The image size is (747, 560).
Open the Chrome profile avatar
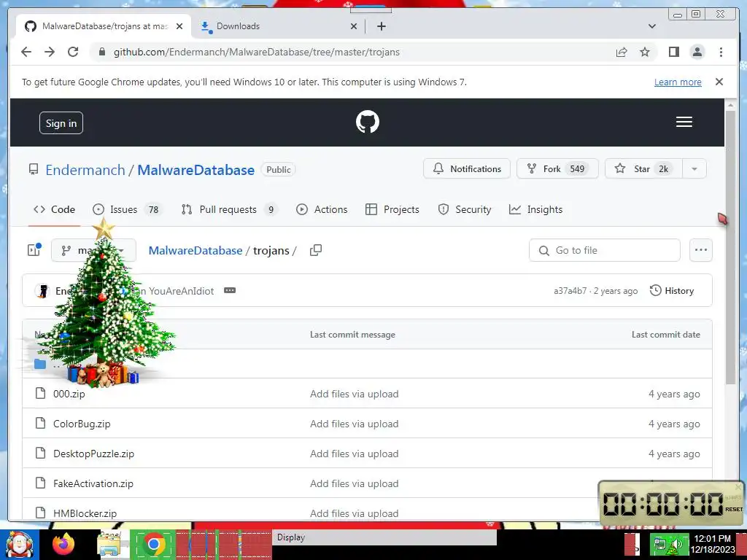coord(697,52)
